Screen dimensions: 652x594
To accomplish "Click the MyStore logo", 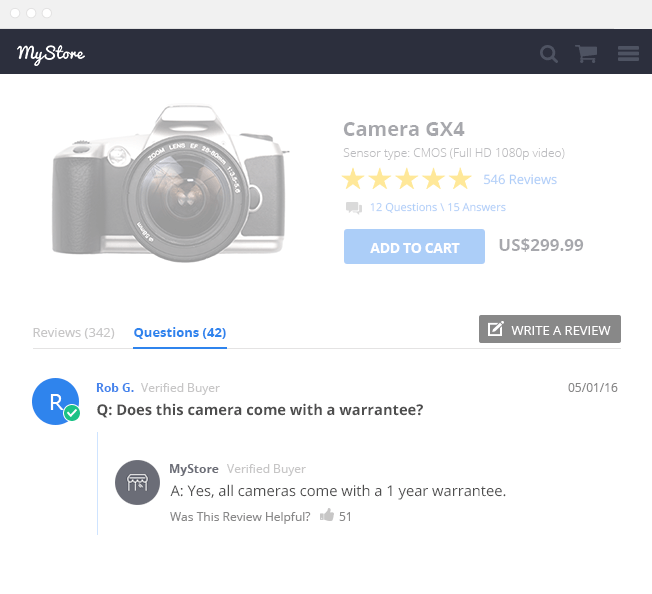I will 51,53.
